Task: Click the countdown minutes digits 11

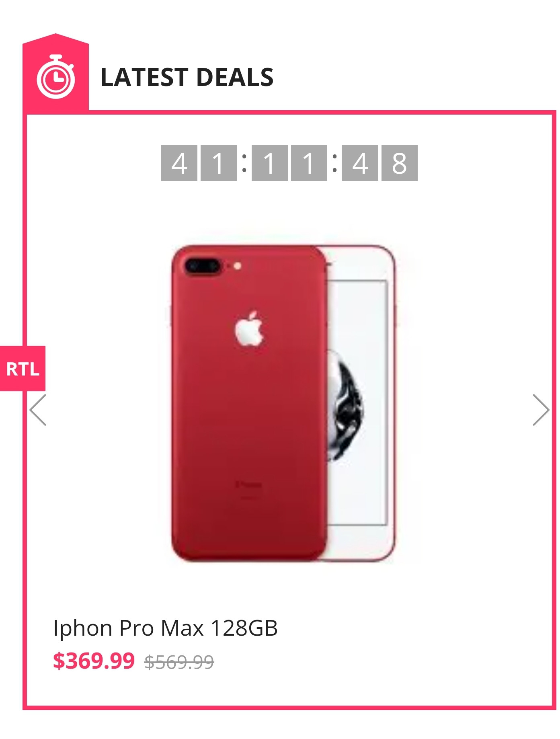Action: pos(289,163)
